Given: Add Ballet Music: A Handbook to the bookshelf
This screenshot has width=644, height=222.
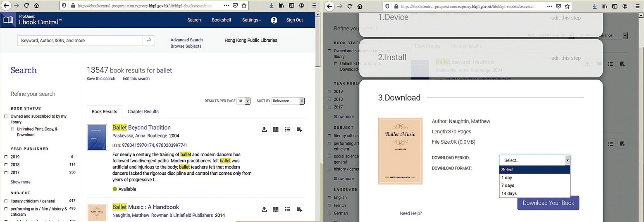Looking at the screenshot, I should [x=299, y=209].
